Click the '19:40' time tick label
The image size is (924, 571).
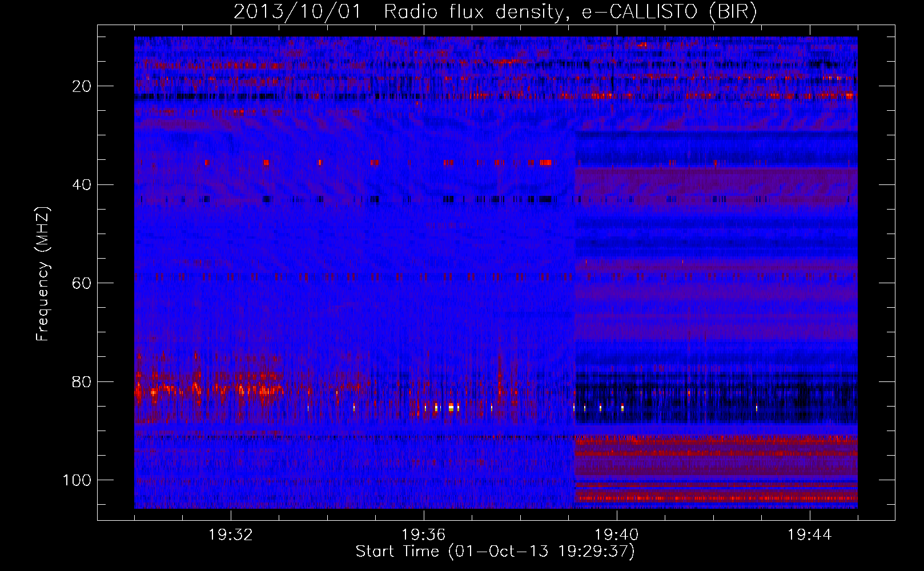[617, 535]
